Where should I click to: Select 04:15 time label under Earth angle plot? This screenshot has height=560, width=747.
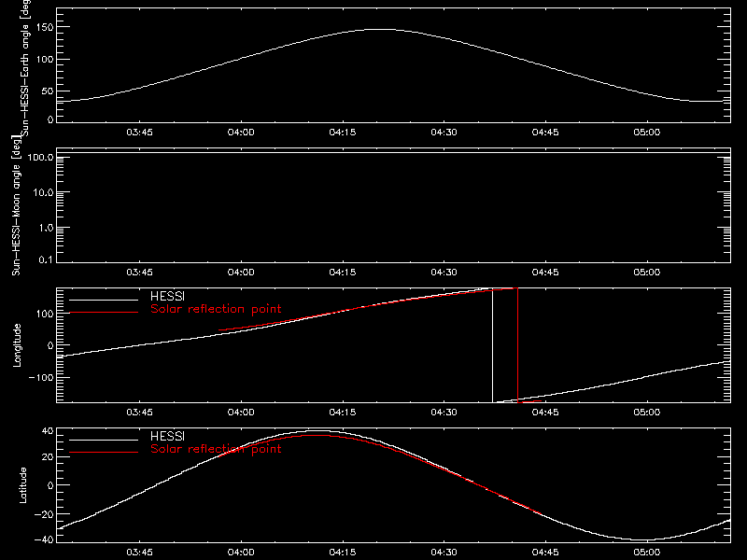[343, 132]
